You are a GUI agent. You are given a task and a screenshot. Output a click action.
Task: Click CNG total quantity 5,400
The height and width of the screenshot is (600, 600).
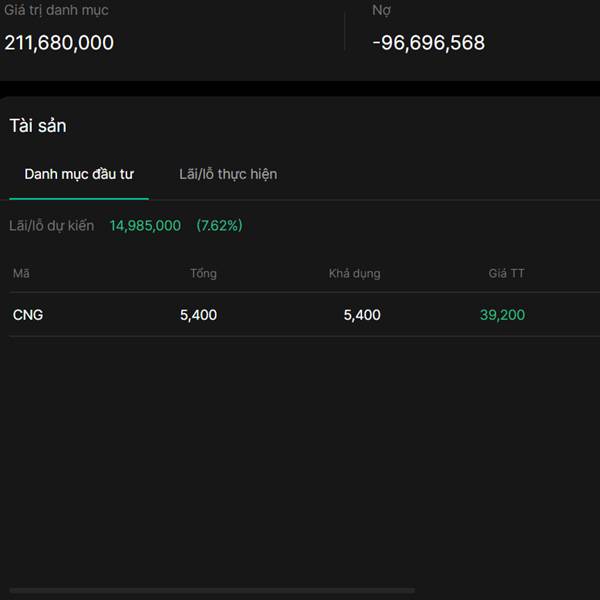198,315
